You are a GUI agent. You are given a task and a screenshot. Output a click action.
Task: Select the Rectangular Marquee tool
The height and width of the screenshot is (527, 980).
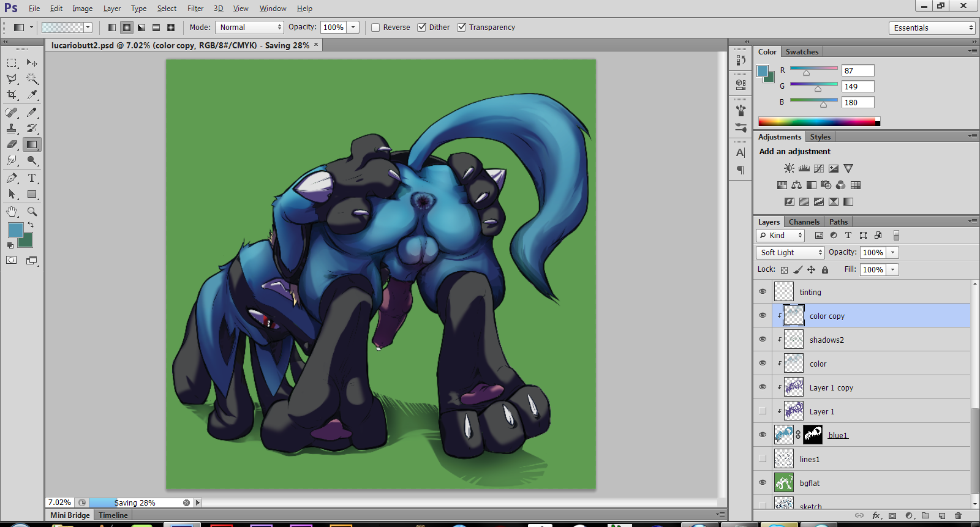pyautogui.click(x=12, y=63)
